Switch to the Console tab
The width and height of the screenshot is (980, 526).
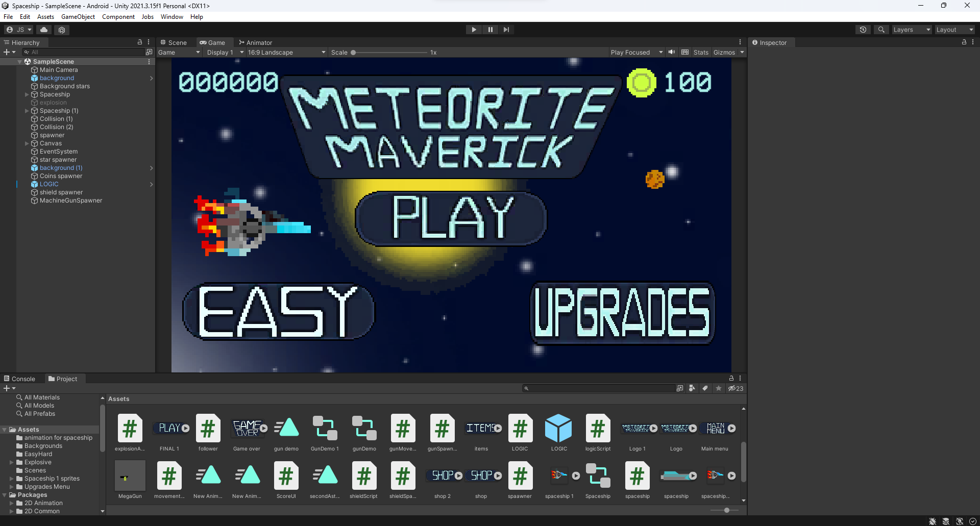(19, 379)
